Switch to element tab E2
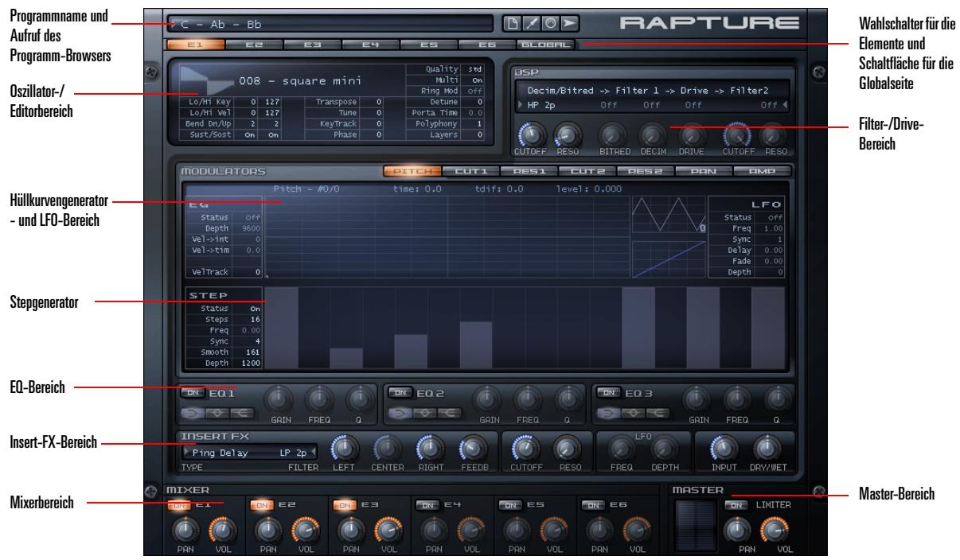Image resolution: width=960 pixels, height=560 pixels. coord(255,46)
